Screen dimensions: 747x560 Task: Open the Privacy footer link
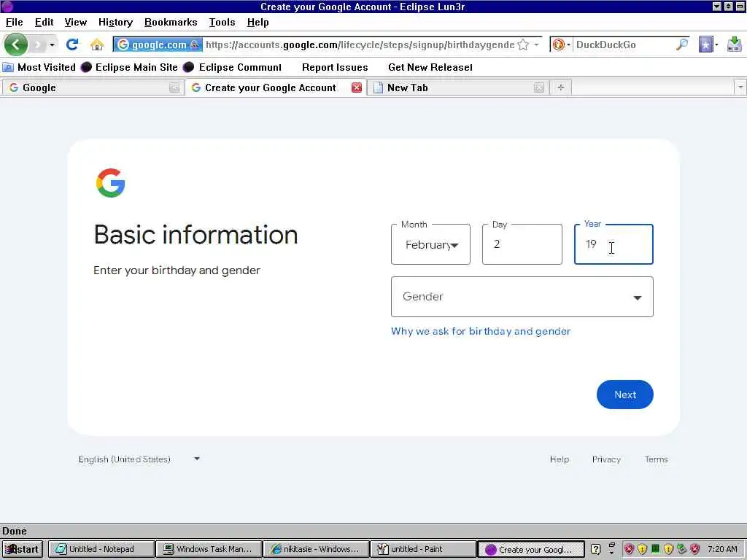click(x=606, y=459)
